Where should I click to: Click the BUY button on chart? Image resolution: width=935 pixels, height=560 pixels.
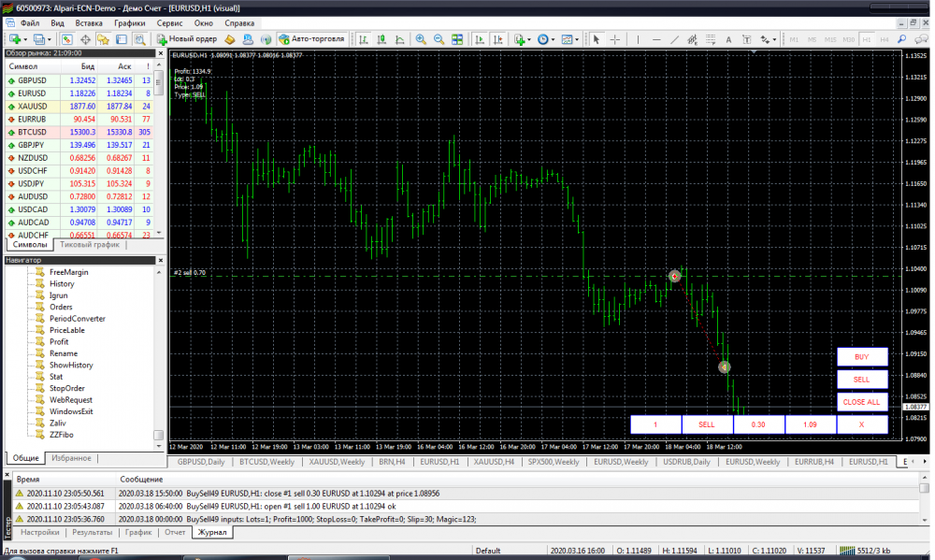[862, 356]
